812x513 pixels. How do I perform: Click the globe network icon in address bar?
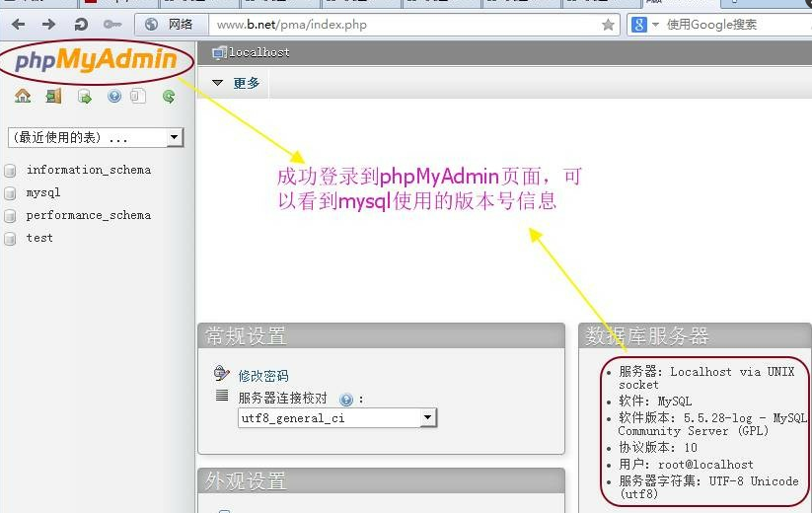coord(151,25)
